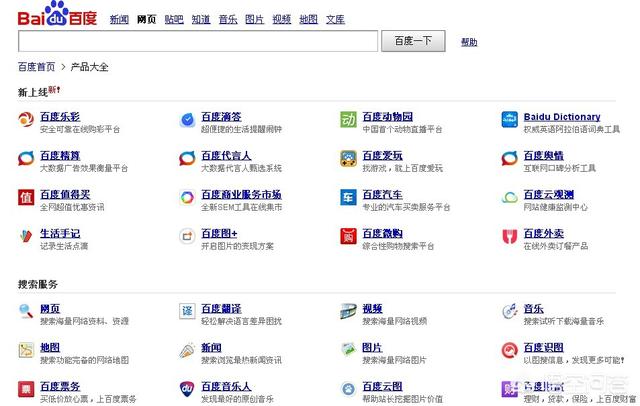Click the 百度代言人 icon
The image size is (640, 406).
tap(187, 158)
